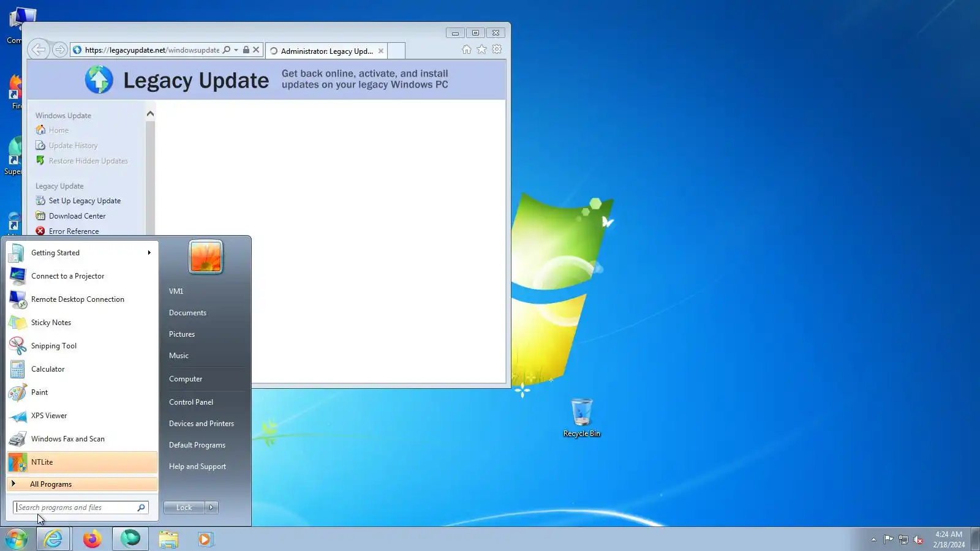Open Windows Fax and Scan
Image resolution: width=980 pixels, height=551 pixels.
click(83, 439)
